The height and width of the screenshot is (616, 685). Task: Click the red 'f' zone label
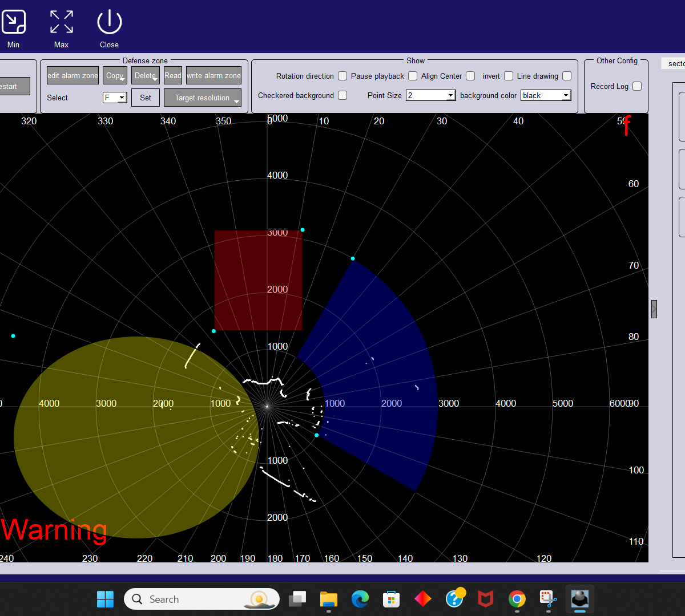[x=626, y=125]
